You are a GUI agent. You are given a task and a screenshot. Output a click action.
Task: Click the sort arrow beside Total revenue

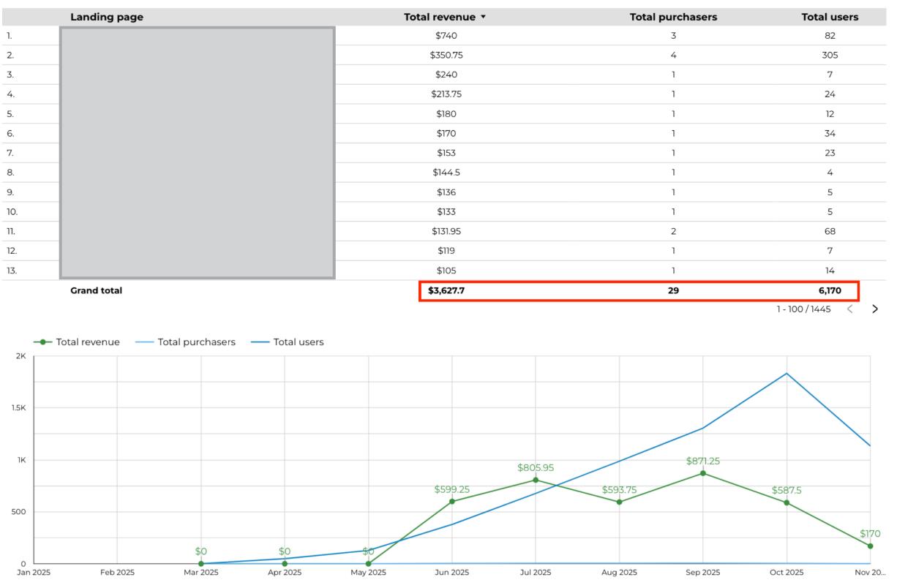tap(483, 17)
